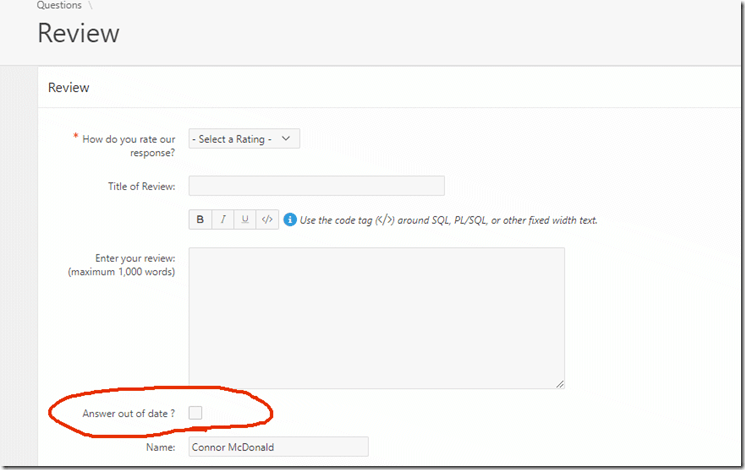Click the 'Title of Review:' label

pyautogui.click(x=141, y=186)
